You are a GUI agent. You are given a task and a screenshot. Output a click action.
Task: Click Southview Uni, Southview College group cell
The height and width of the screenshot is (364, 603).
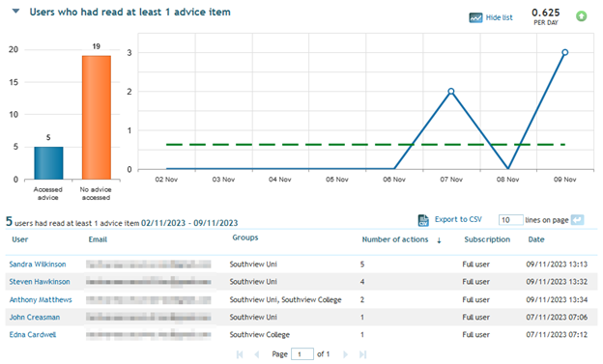285,299
